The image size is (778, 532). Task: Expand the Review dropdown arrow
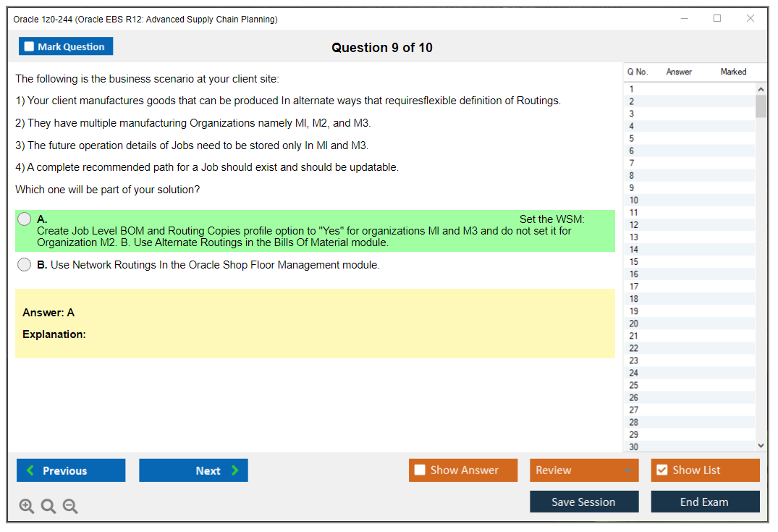(627, 470)
